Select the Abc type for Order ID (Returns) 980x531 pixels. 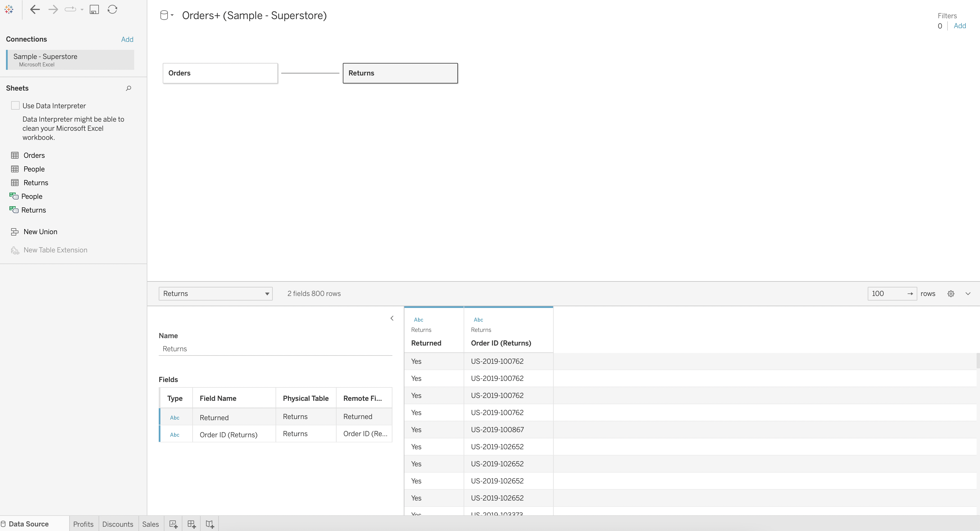[175, 434]
